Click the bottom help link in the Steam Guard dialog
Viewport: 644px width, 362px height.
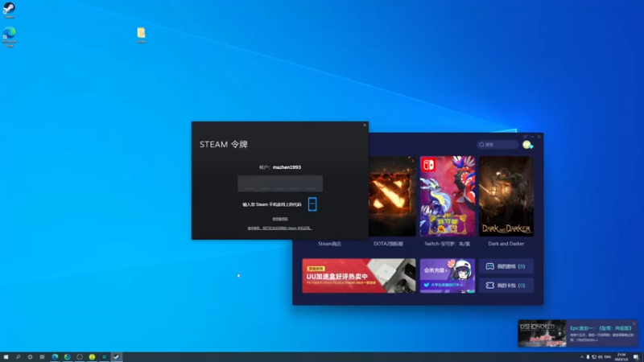279,228
